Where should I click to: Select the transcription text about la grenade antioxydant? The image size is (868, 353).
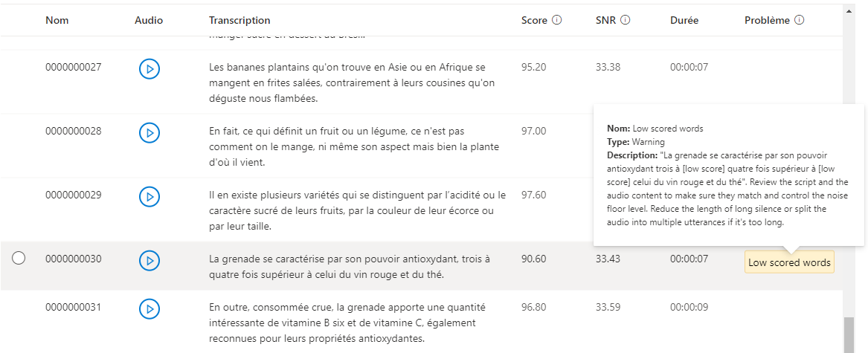(350, 267)
